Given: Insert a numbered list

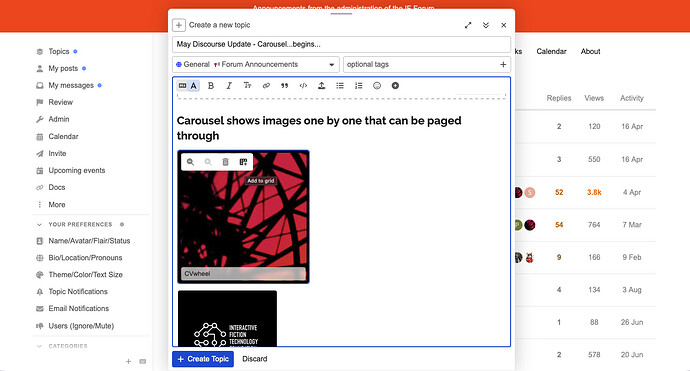Looking at the screenshot, I should 359,86.
